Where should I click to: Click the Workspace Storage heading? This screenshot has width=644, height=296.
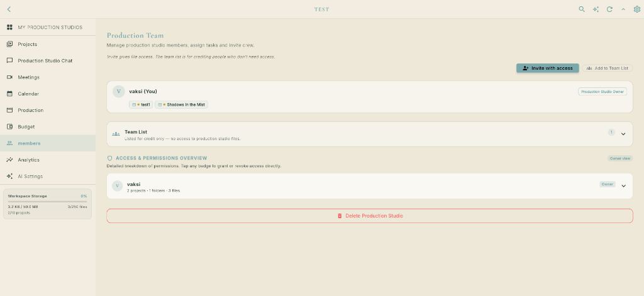click(28, 196)
